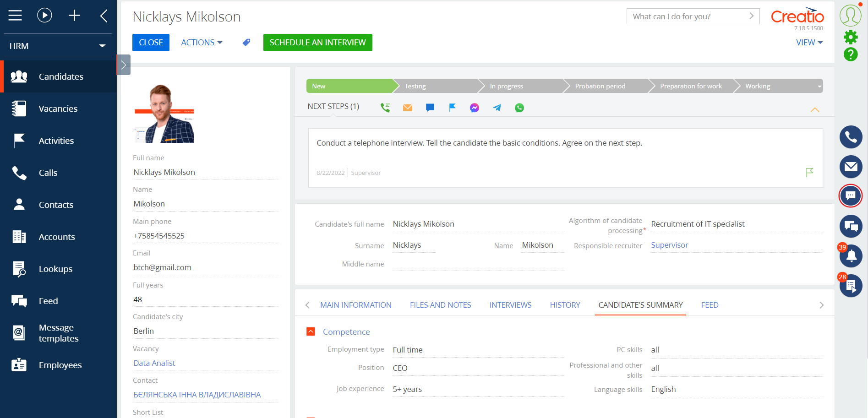Set candidate stage to Testing on the progress bar
The height and width of the screenshot is (418, 868).
[x=415, y=86]
